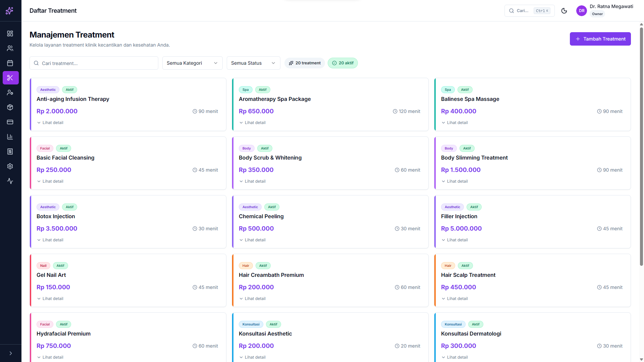This screenshot has width=644, height=362.
Task: Click the Cari treatment search field
Action: 94,63
